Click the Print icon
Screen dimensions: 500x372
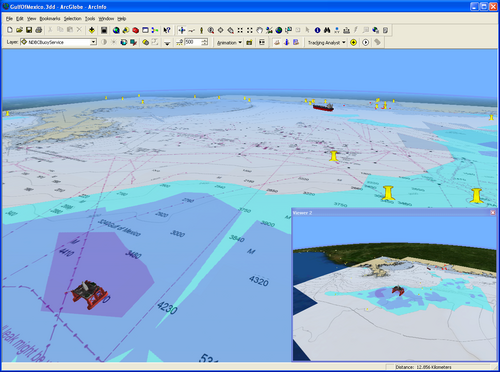click(x=39, y=30)
